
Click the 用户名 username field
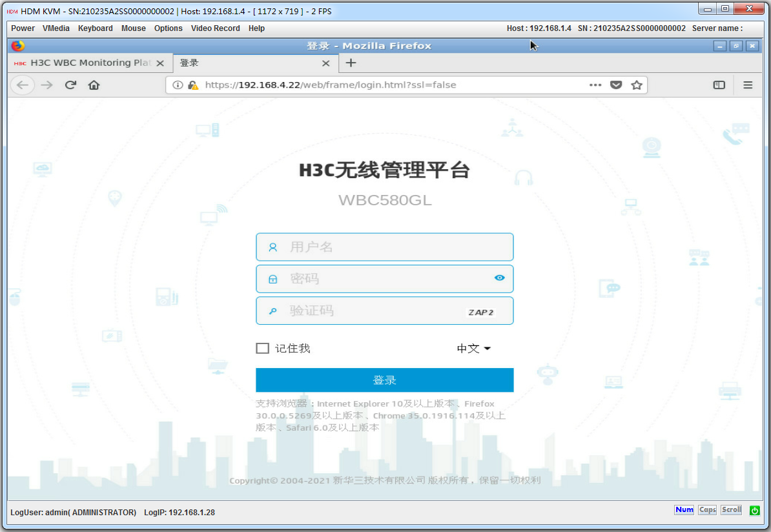point(384,247)
